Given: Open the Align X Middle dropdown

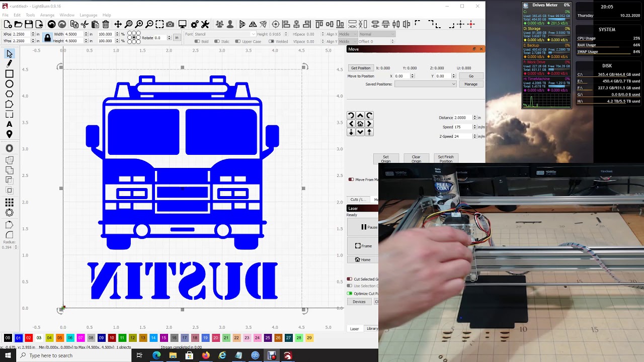Looking at the screenshot, I should coord(347,34).
